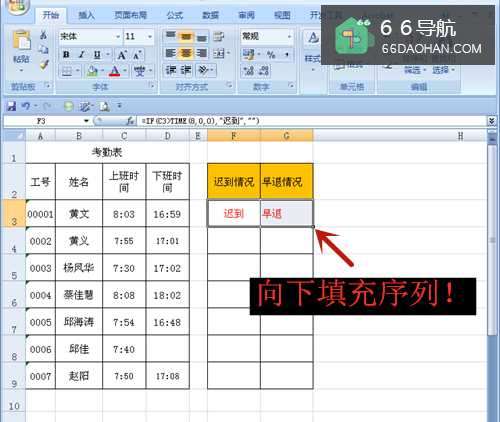Click the Office button at top left

click(x=17, y=6)
